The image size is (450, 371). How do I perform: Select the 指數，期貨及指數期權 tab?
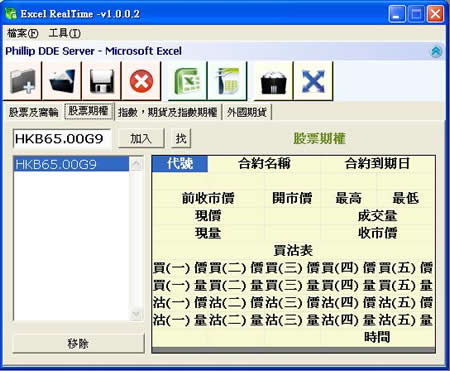[168, 112]
